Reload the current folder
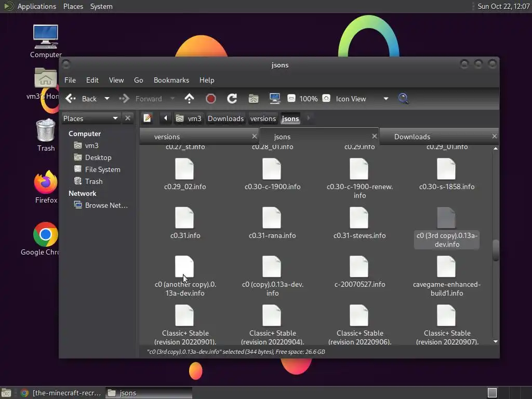 point(232,99)
